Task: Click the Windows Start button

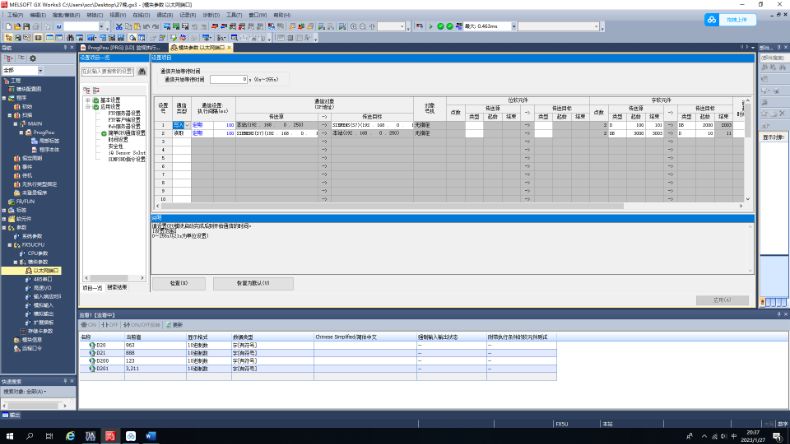Action: point(9,436)
